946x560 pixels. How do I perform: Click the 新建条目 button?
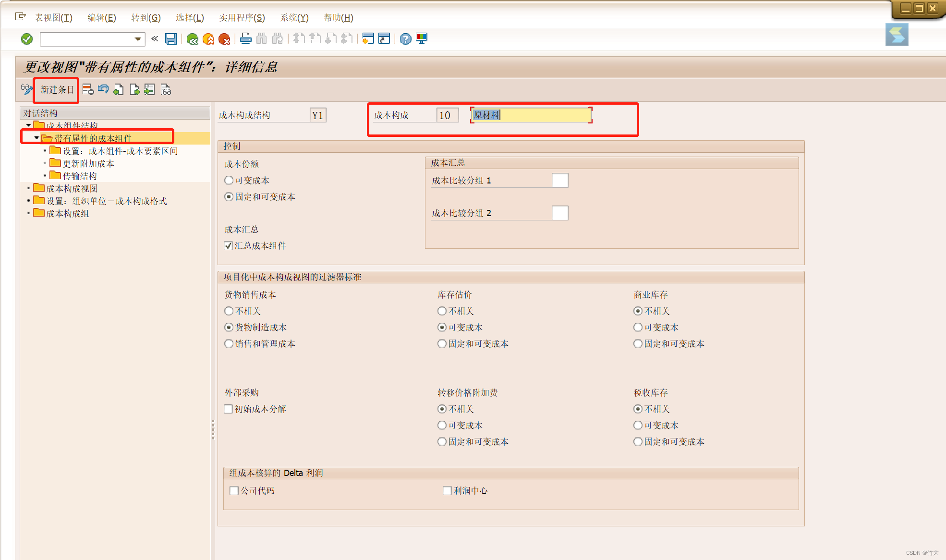click(57, 90)
